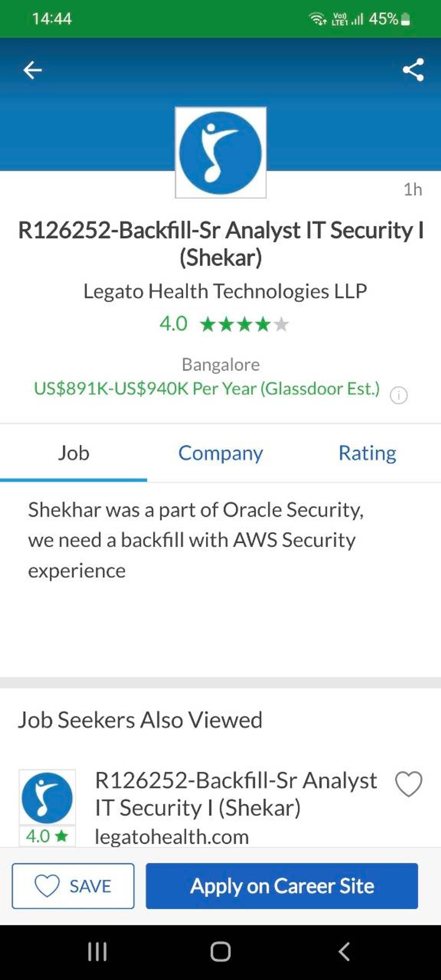
Task: Show salary estimate info icon
Action: click(x=399, y=395)
